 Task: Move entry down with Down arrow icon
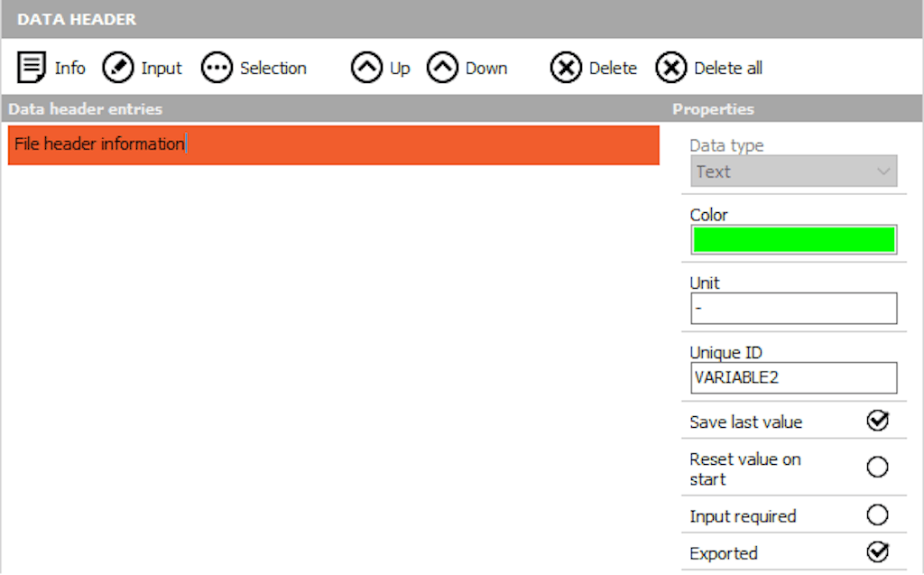click(442, 67)
